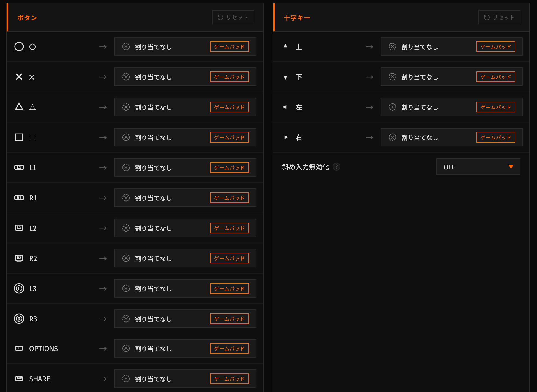The height and width of the screenshot is (392, 537).
Task: Open the 斜め入力無効化 OFF dropdown
Action: [x=478, y=167]
